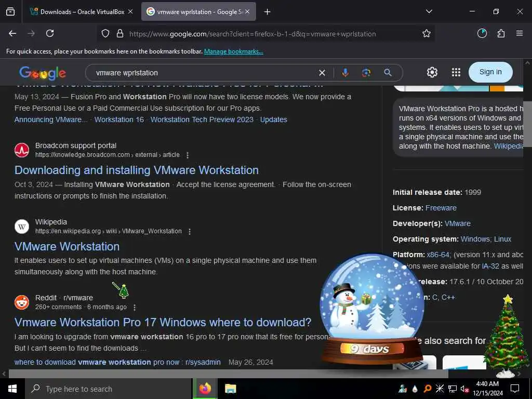This screenshot has height=399, width=532.
Task: Bookmark this page with the star
Action: 427,34
